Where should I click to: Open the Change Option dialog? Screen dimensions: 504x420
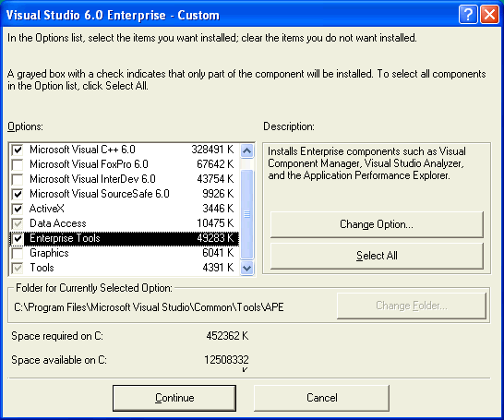[x=377, y=224]
